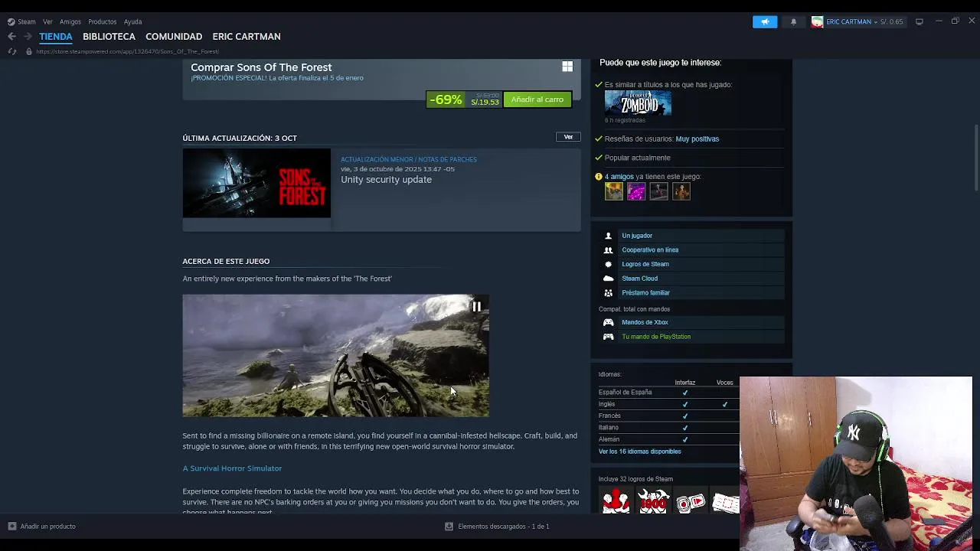Open the Amigos menu
The width and height of the screenshot is (980, 551).
70,21
